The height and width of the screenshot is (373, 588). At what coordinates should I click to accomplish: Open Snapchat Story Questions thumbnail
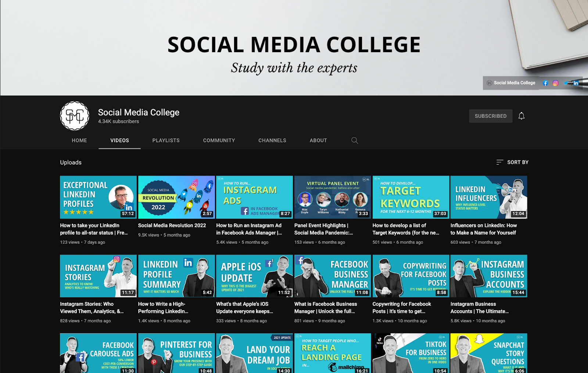click(x=489, y=353)
